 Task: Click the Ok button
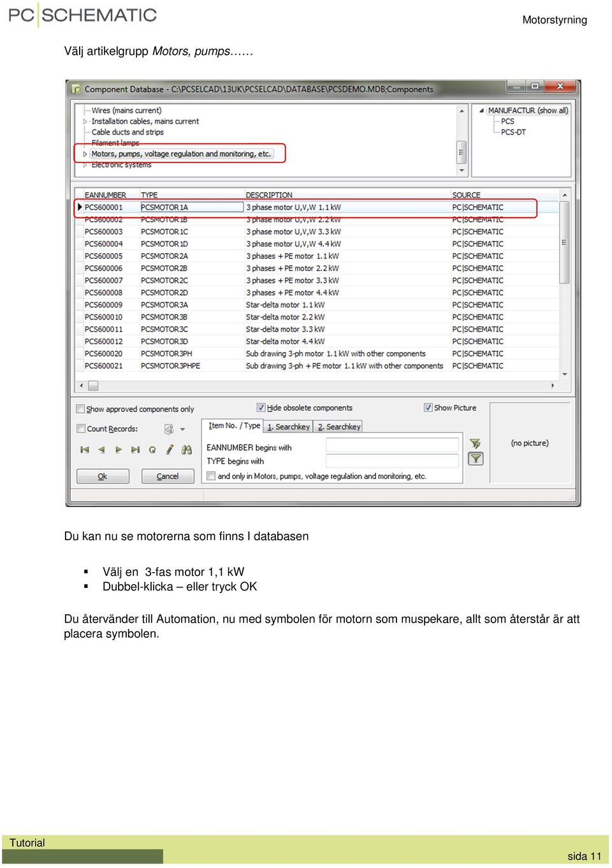click(x=103, y=476)
